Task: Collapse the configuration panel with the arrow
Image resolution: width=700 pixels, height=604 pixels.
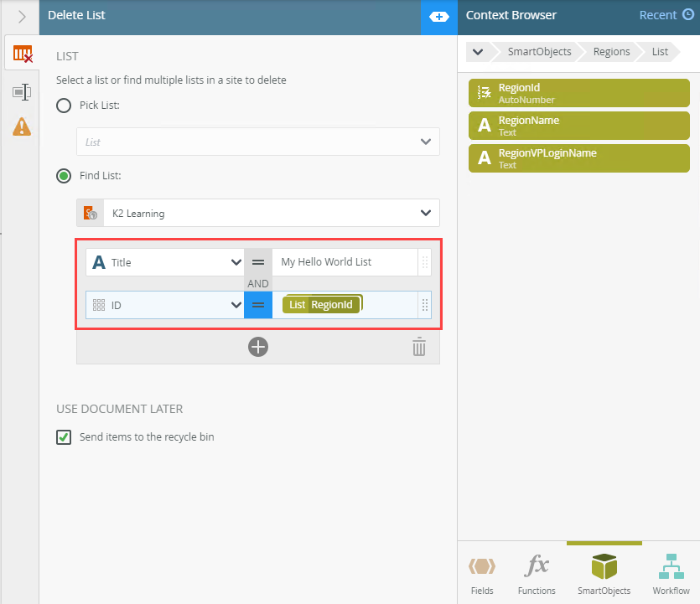Action: click(22, 17)
